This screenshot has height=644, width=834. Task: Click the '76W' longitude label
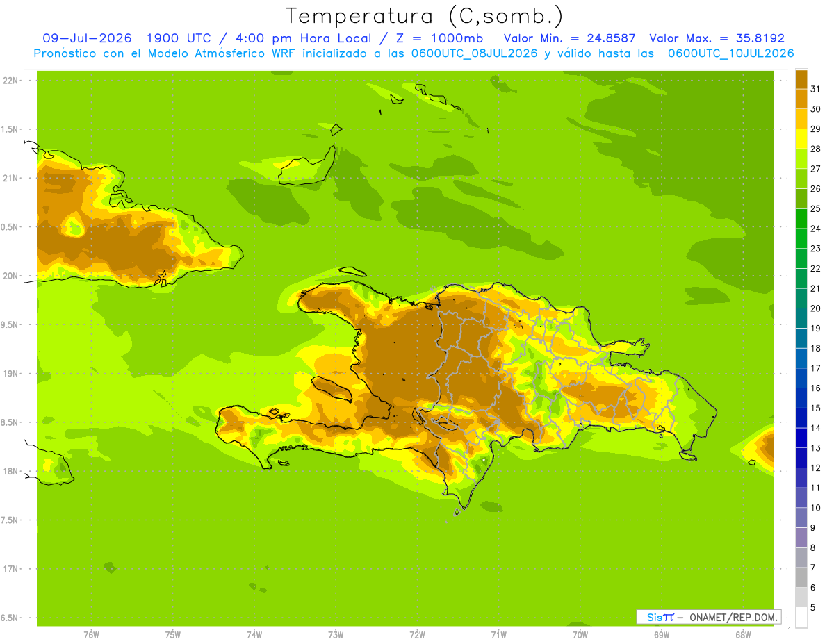[x=91, y=635]
